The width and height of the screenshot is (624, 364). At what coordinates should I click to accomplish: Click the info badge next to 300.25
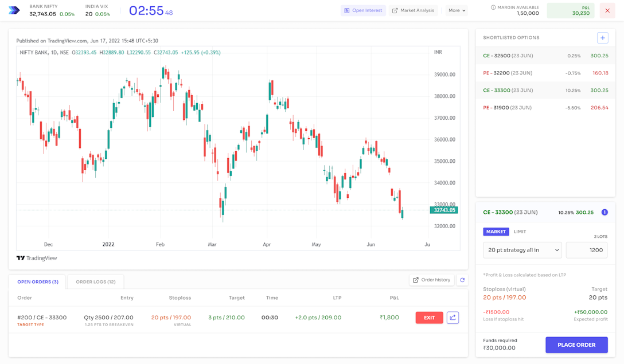click(604, 212)
